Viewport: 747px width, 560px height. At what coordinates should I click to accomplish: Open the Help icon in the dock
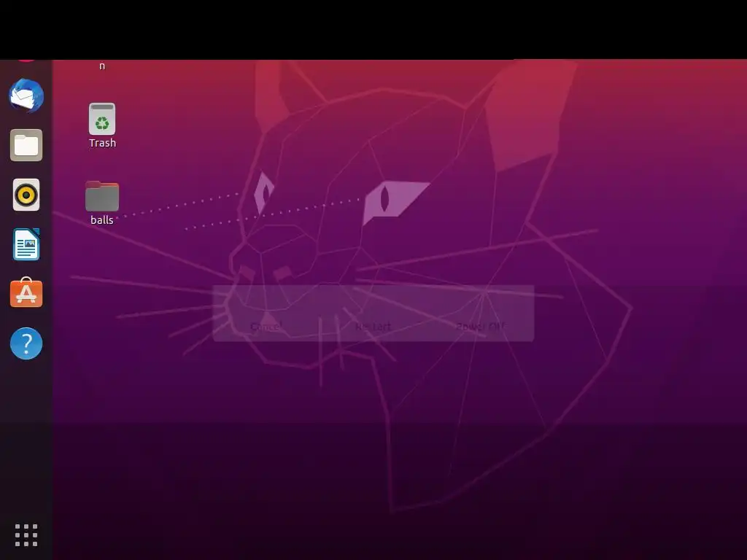pos(26,343)
